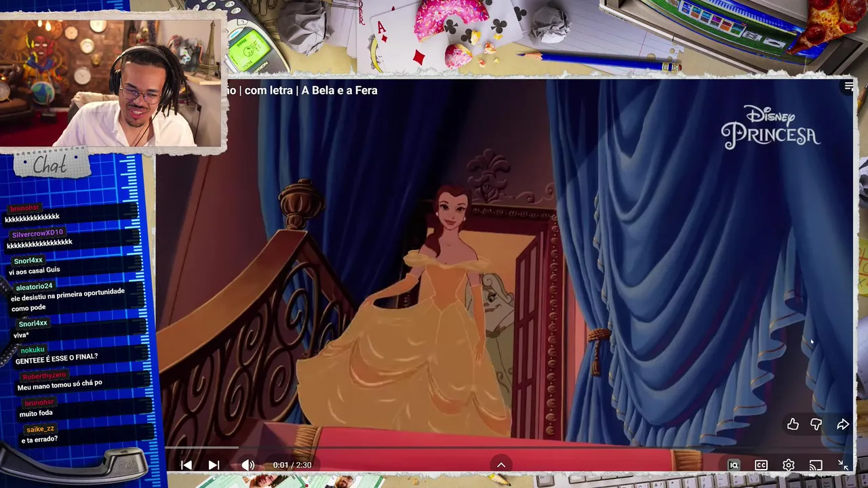Click chat message 'muito foda'

tap(36, 413)
